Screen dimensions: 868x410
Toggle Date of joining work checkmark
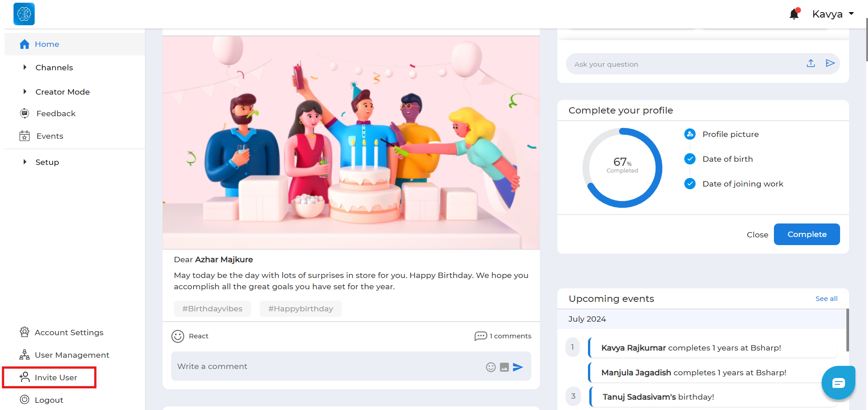click(x=690, y=183)
